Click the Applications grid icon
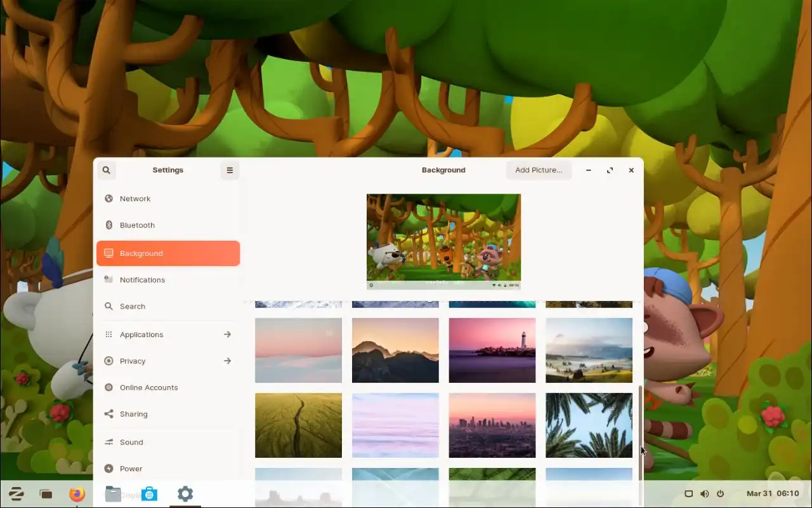 click(108, 335)
